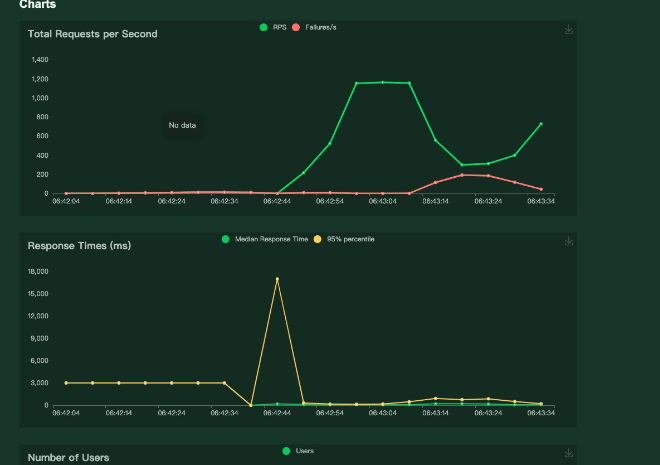The height and width of the screenshot is (465, 660).
Task: Click 06:42:24 label on Response Times chart
Action: (172, 413)
